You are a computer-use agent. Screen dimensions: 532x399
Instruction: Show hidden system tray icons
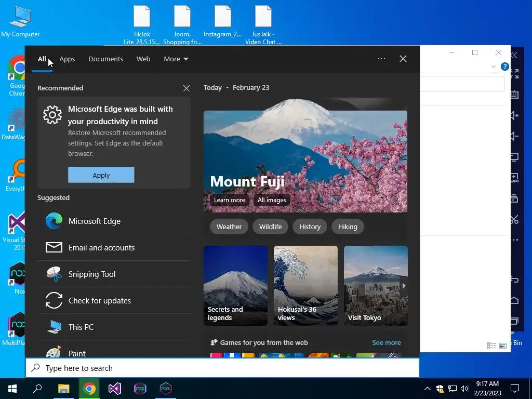point(428,389)
